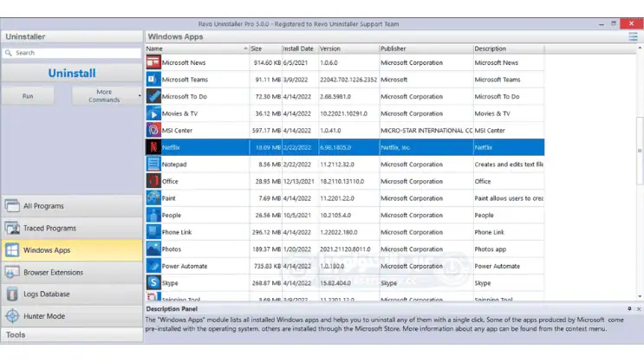Click the Traced Programs sidebar icon
This screenshot has height=362, width=644.
pyautogui.click(x=12, y=228)
